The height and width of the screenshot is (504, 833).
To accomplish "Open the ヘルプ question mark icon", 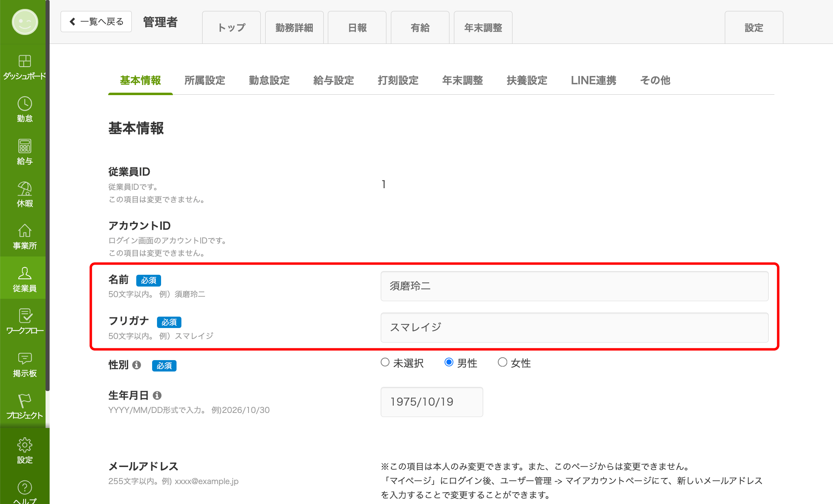I will point(24,487).
